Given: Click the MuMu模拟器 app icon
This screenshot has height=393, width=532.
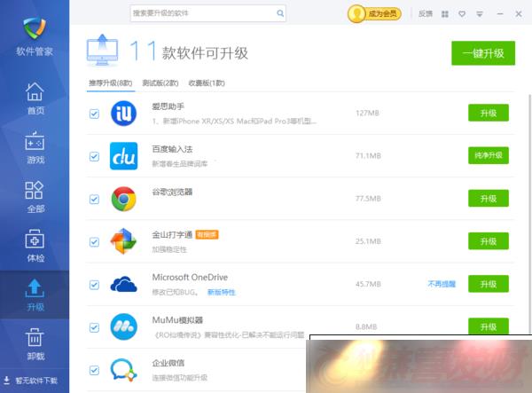Looking at the screenshot, I should point(123,326).
